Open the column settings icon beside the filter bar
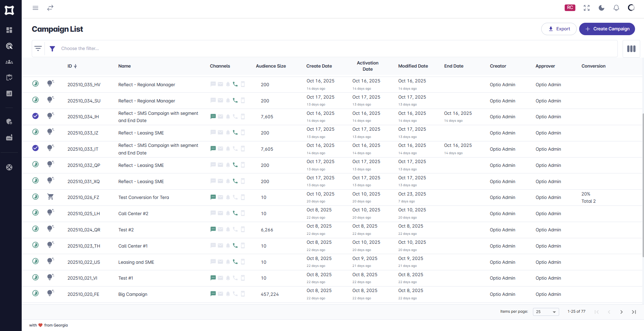 coord(631,49)
